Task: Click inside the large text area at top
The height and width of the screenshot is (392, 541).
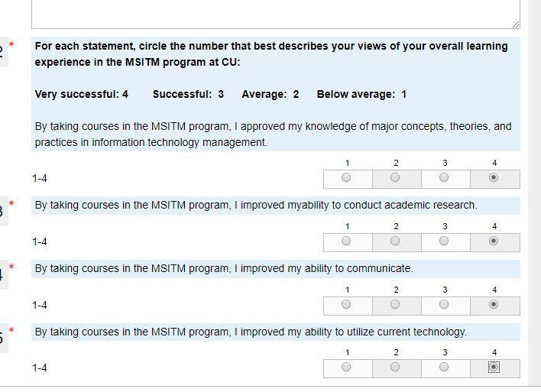Action: (x=276, y=14)
